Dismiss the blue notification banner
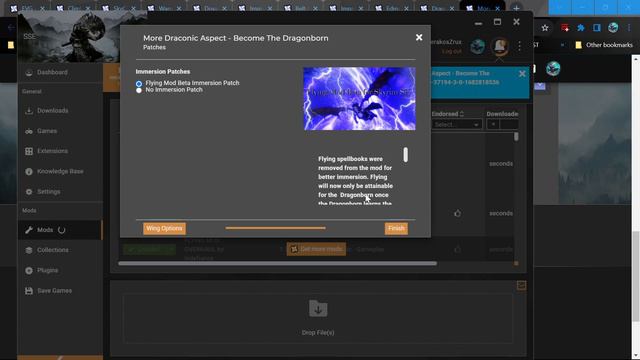Screen dimensions: 640x360 pos(522,74)
